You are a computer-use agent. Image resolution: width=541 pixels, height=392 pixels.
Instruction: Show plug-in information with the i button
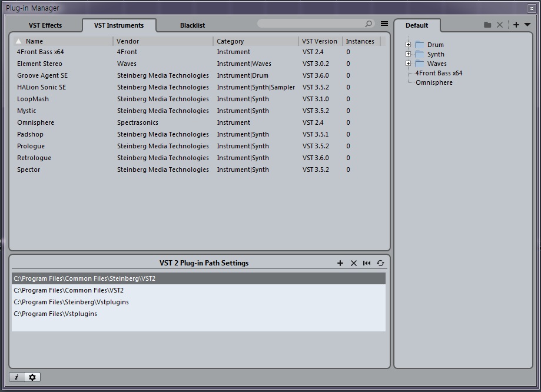tap(16, 377)
